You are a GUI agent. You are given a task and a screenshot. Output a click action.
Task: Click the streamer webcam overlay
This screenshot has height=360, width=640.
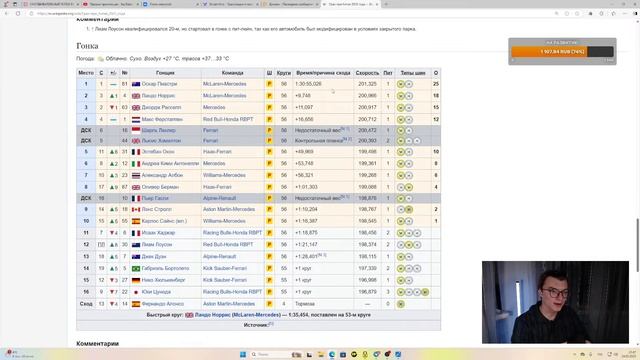click(x=555, y=302)
